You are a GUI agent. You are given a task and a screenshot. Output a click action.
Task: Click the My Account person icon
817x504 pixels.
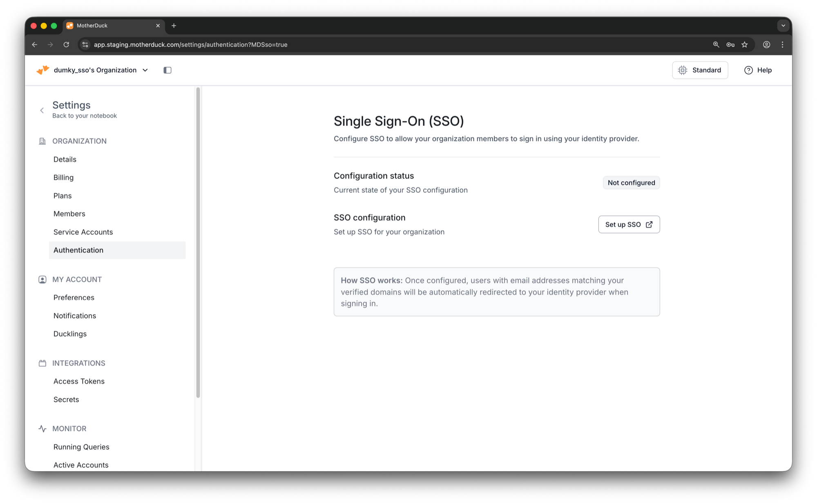pos(42,279)
